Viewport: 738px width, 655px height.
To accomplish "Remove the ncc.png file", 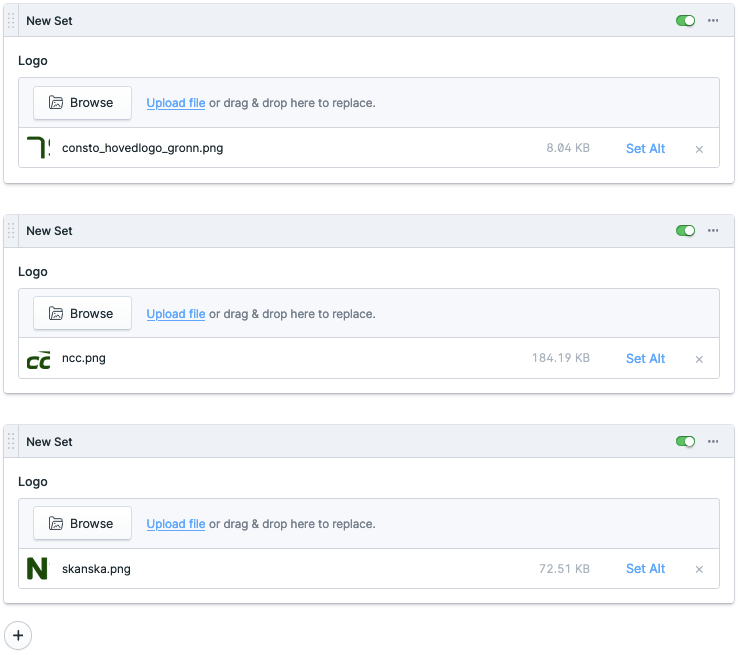I will pos(699,359).
